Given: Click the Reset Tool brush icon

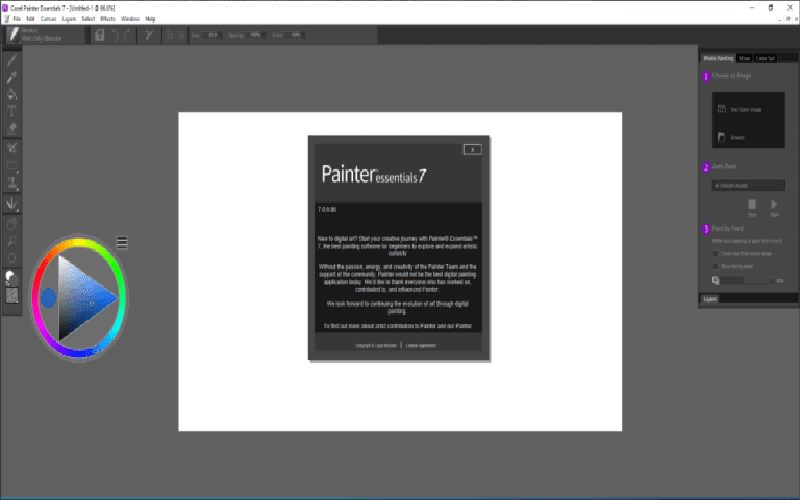Looking at the screenshot, I should pyautogui.click(x=149, y=35).
